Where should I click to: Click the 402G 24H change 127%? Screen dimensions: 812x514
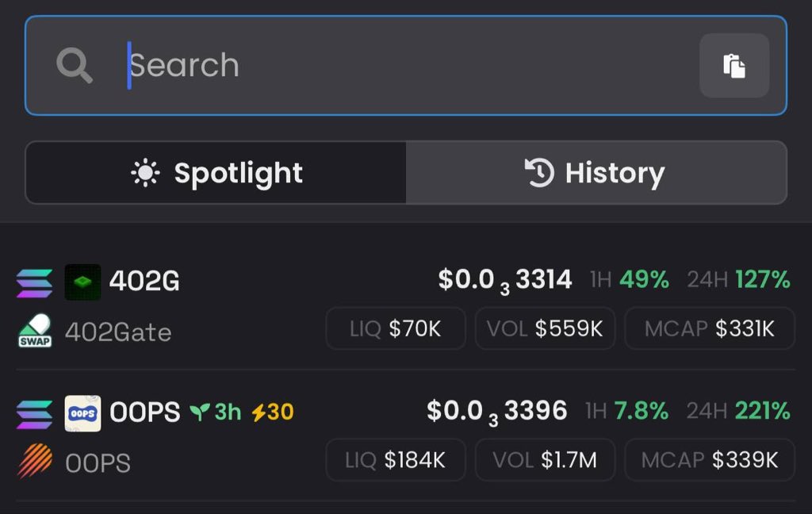coord(739,280)
